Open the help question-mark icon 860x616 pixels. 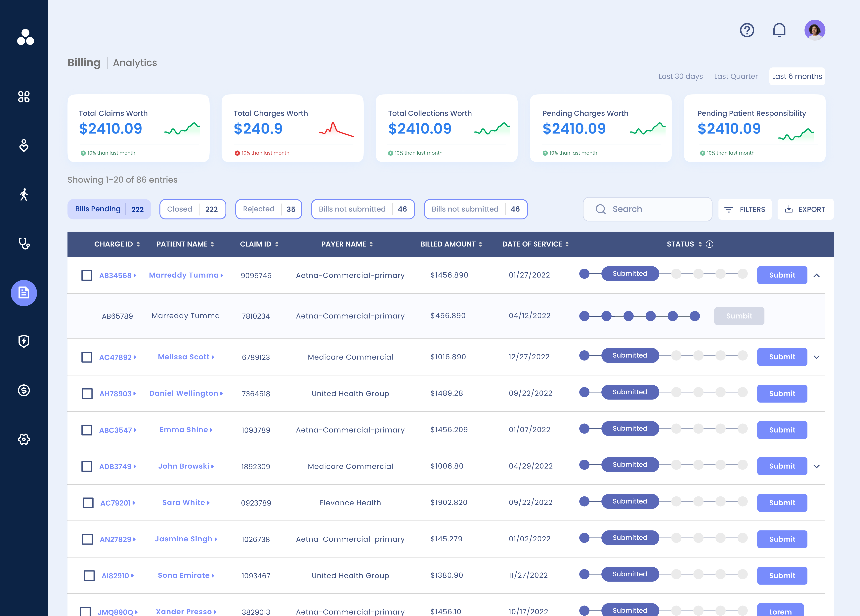point(747,30)
